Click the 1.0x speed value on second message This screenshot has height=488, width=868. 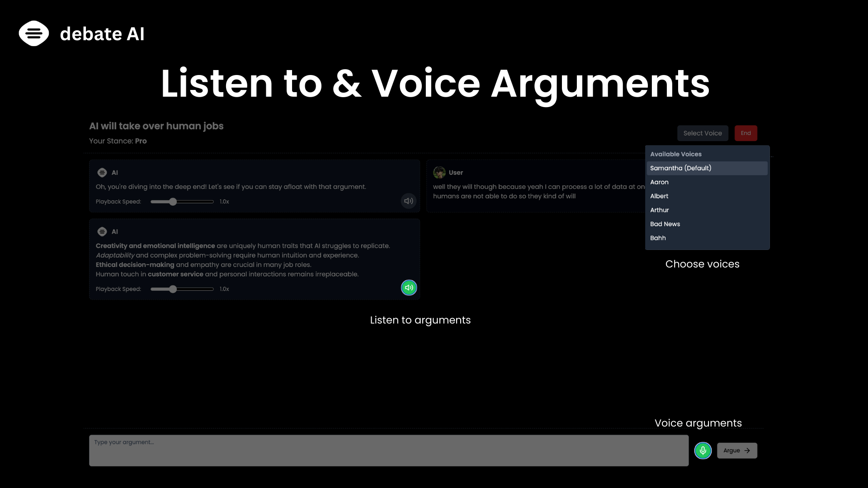pyautogui.click(x=224, y=289)
